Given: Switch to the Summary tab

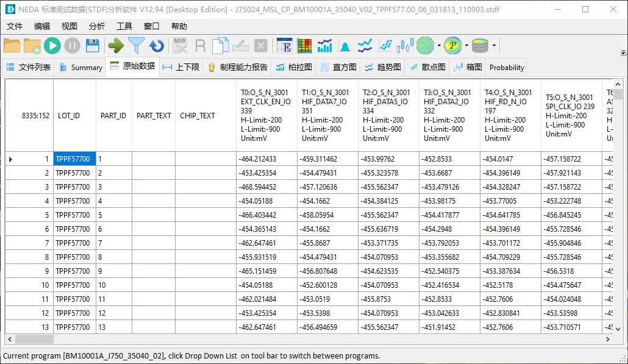Looking at the screenshot, I should pos(80,68).
